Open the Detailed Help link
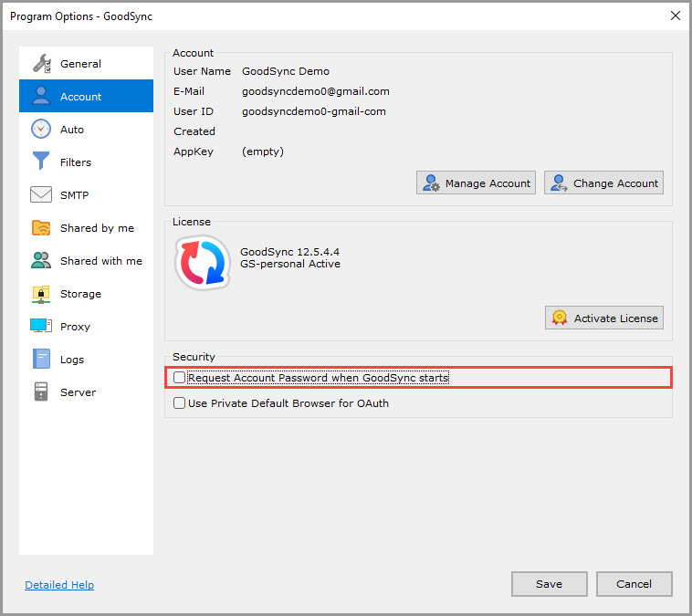The height and width of the screenshot is (616, 692). pyautogui.click(x=59, y=584)
